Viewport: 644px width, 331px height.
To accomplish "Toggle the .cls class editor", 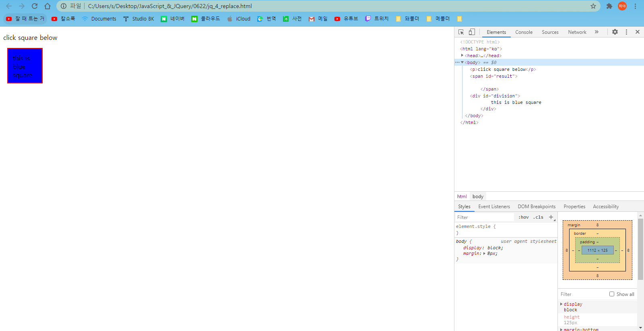I will point(539,217).
